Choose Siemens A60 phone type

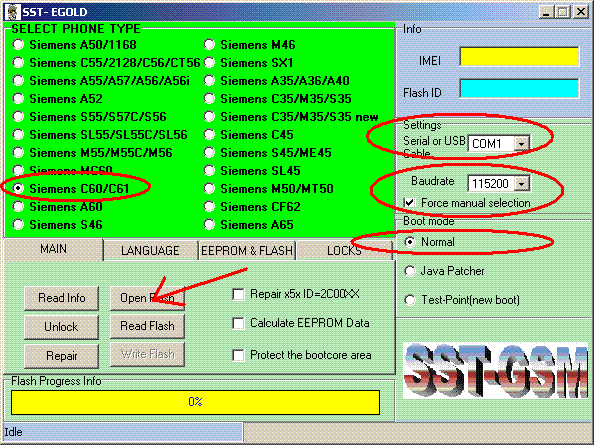(x=18, y=206)
